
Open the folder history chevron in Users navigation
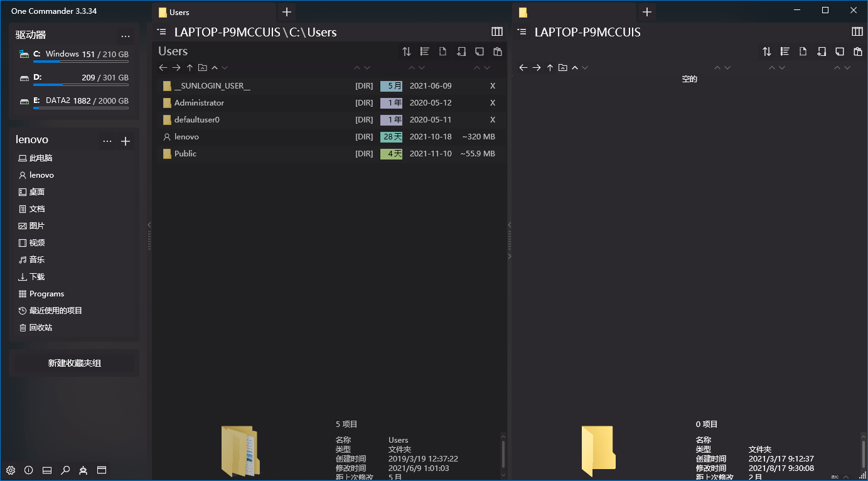(216, 67)
